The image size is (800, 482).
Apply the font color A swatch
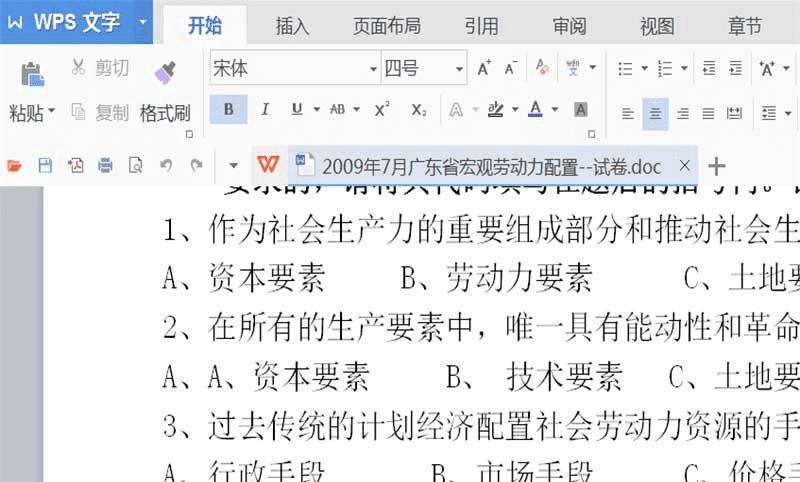pos(535,109)
